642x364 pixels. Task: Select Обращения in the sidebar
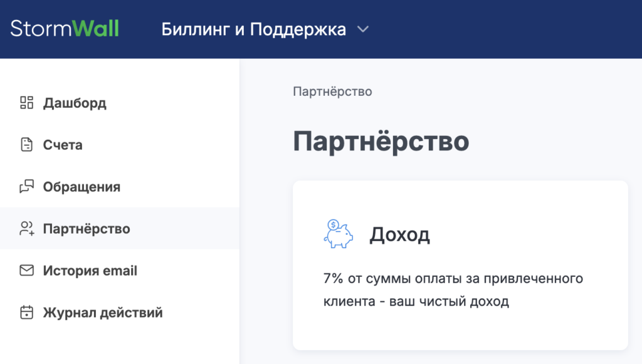(x=82, y=187)
